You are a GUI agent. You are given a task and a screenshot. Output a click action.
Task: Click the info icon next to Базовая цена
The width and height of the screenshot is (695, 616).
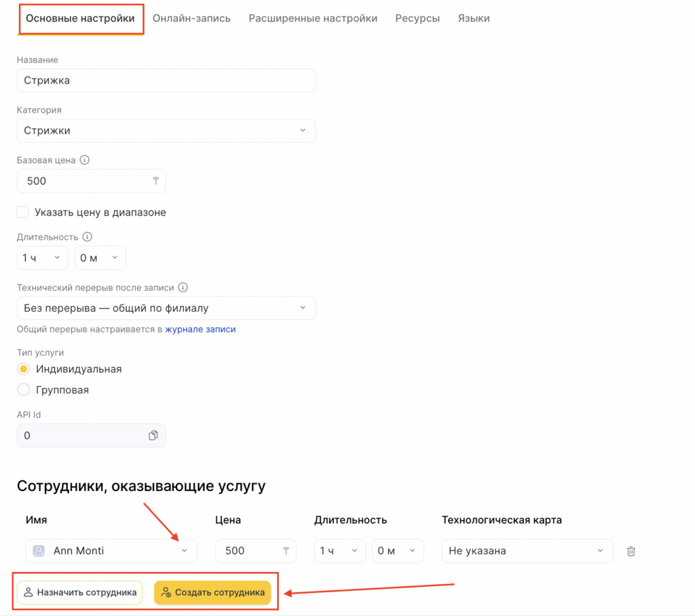pos(85,161)
